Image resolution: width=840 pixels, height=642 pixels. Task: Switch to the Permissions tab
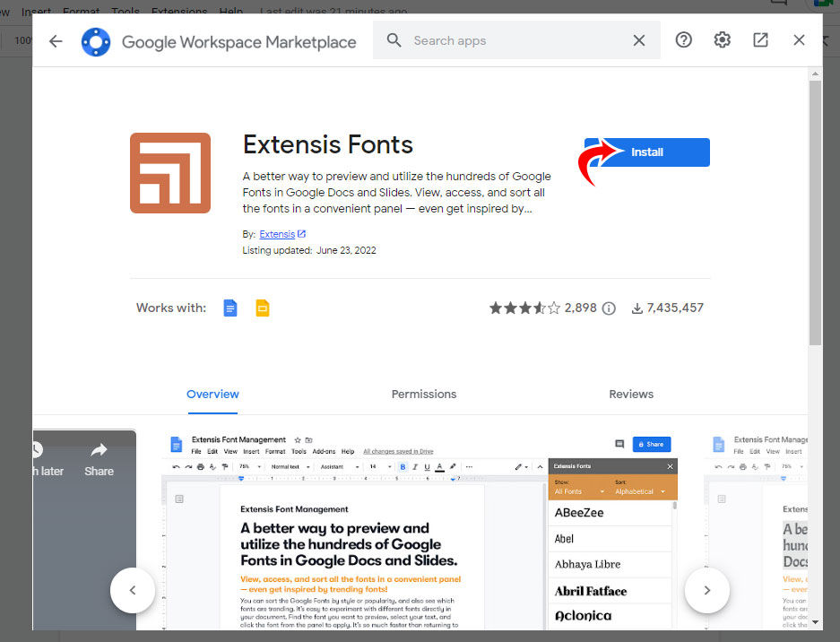423,394
